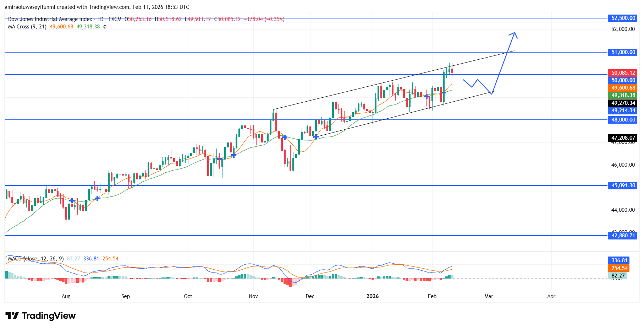Image resolution: width=644 pixels, height=329 pixels.
Task: Select the orange 49,600.68 MA price flag
Action: click(x=622, y=88)
